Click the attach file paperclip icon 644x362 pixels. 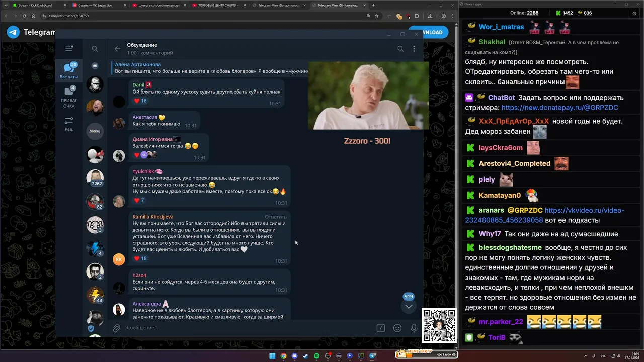pyautogui.click(x=116, y=328)
